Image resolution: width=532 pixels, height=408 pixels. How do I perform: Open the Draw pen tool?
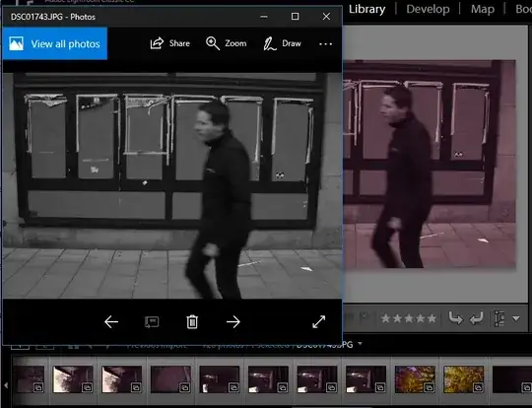coord(282,43)
